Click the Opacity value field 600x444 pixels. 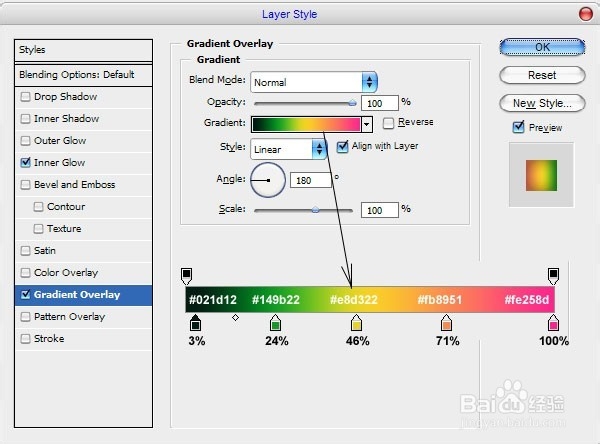[x=379, y=103]
